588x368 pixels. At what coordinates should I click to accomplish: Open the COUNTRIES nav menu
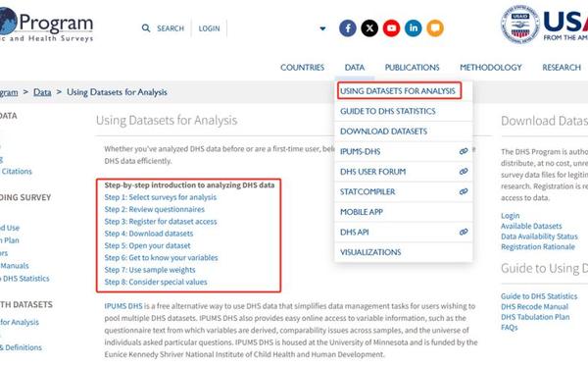point(302,67)
